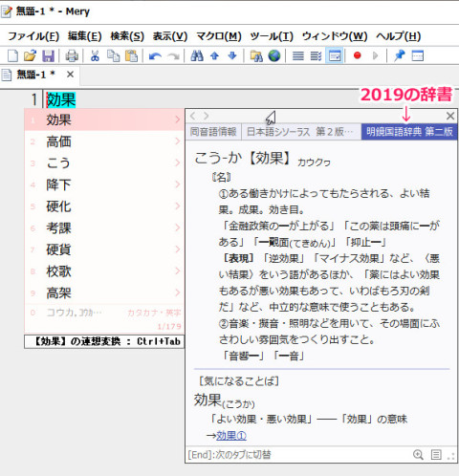Switch to 明鏡国語辞典 第二版 tab
The height and width of the screenshot is (476, 459).
tap(409, 132)
